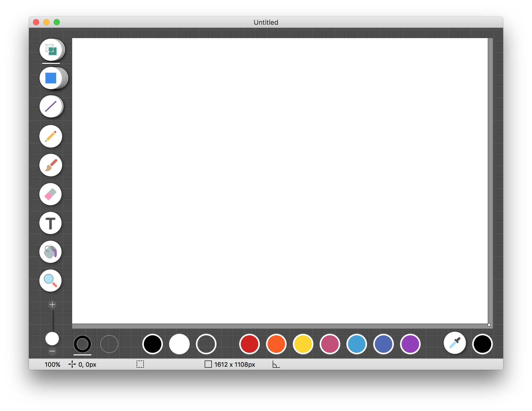
Task: Pick a color with the eyedropper tool
Action: click(x=454, y=344)
